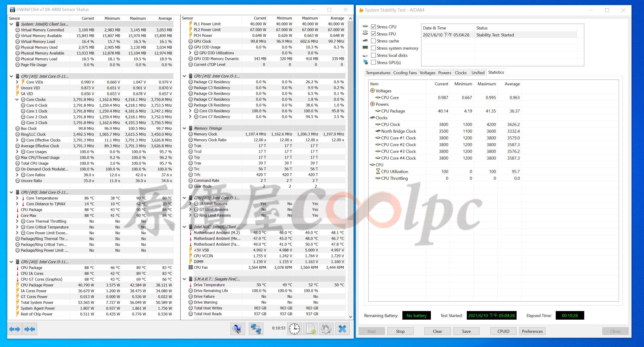Expand the Core VIDs row
644x347 pixels.
point(17,82)
